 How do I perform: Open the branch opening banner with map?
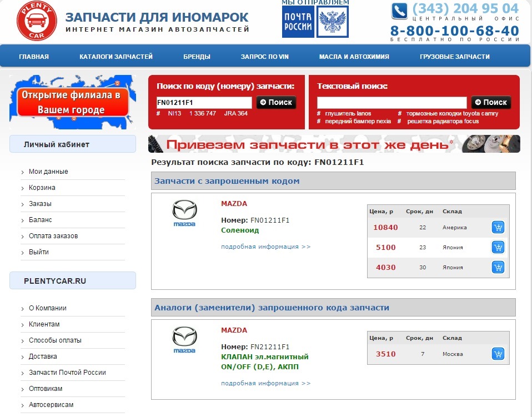[x=73, y=102]
